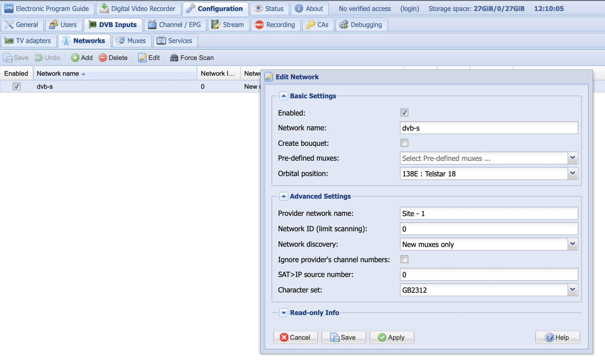Click the Network ID column header
605x364 pixels.
[218, 73]
